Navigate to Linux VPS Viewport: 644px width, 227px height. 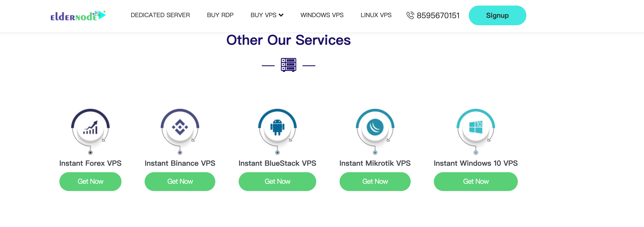(x=376, y=15)
